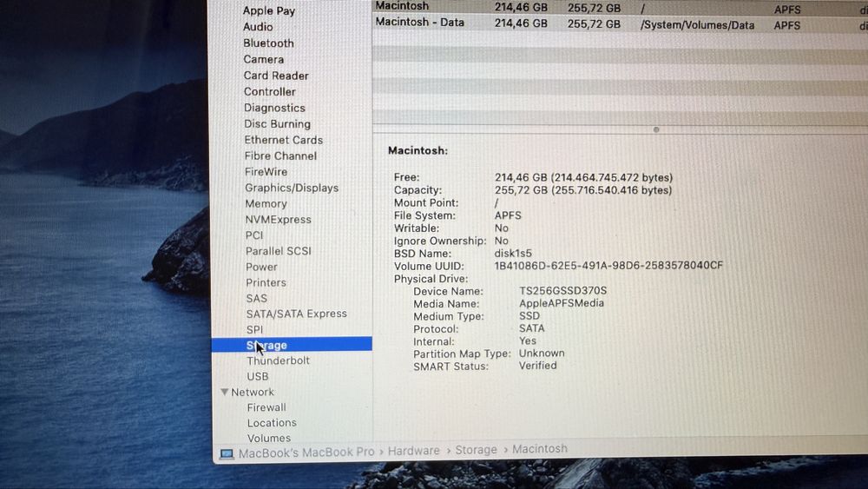868x489 pixels.
Task: Open the Bluetooth hardware entry
Action: coord(268,43)
